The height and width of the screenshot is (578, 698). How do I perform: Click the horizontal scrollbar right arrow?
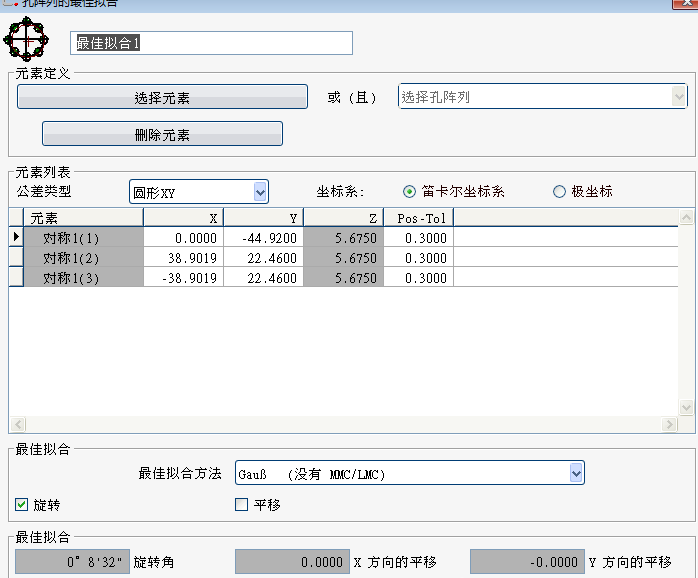(670, 425)
